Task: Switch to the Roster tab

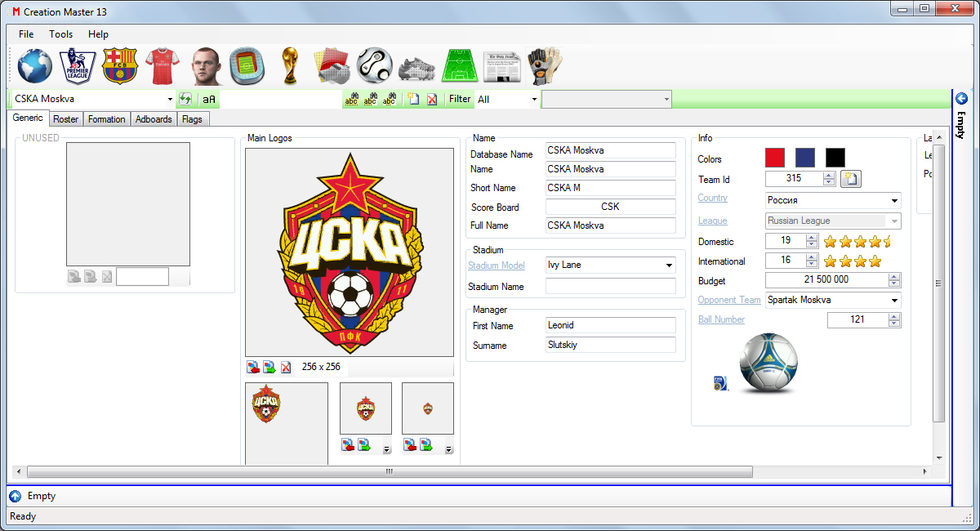Action: coord(66,119)
